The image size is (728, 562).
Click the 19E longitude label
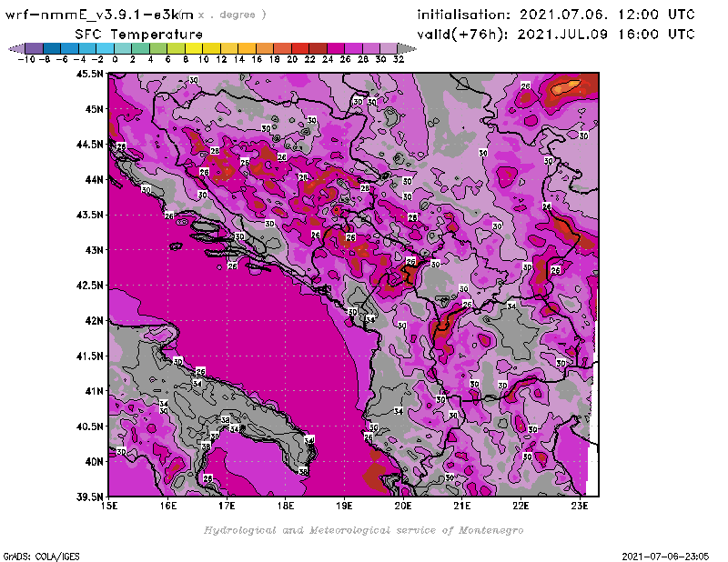(x=345, y=506)
